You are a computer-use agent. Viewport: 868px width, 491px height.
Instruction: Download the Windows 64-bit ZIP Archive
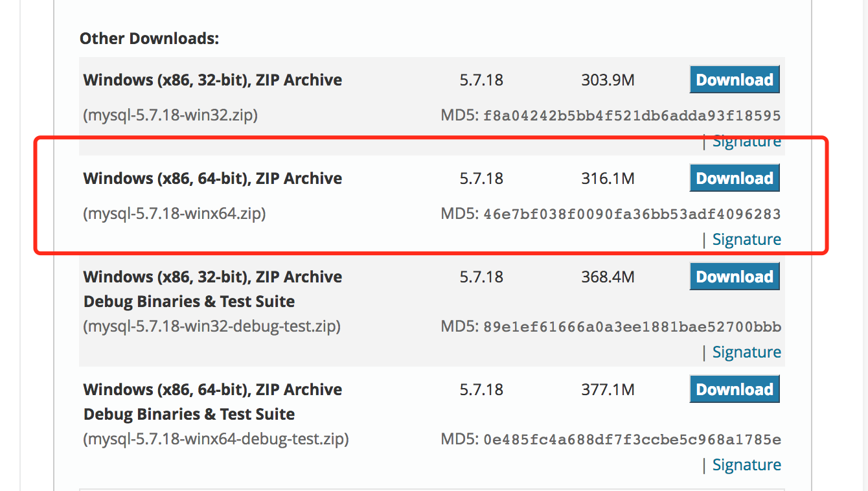pos(734,177)
